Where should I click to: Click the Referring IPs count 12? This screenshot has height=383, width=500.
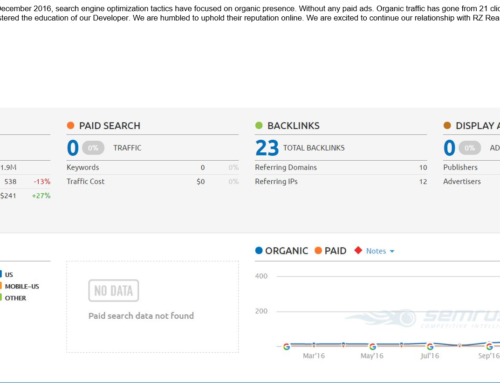pyautogui.click(x=423, y=182)
